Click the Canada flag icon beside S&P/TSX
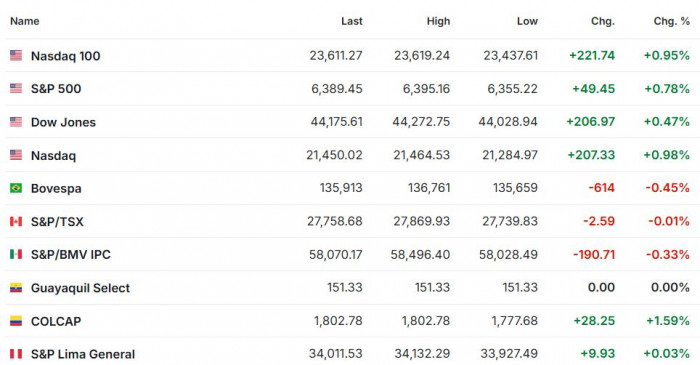Viewport: 700px width, 365px height. [16, 221]
